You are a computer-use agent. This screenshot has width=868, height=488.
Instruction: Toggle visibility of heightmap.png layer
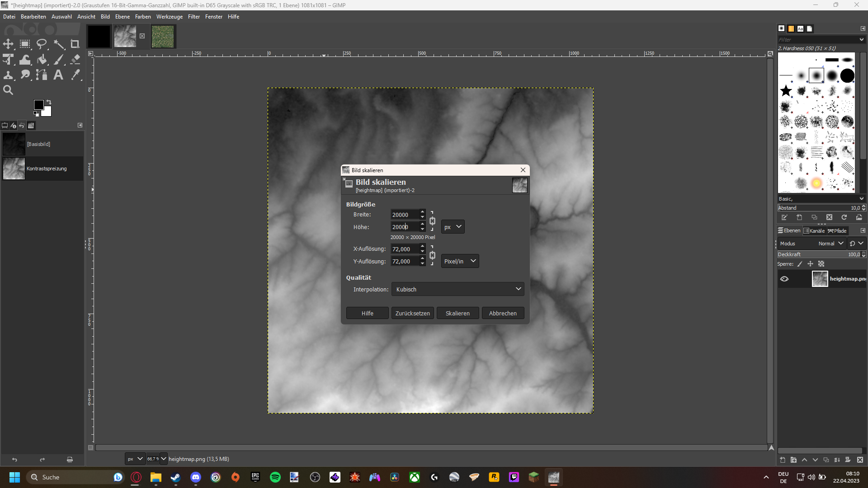784,279
